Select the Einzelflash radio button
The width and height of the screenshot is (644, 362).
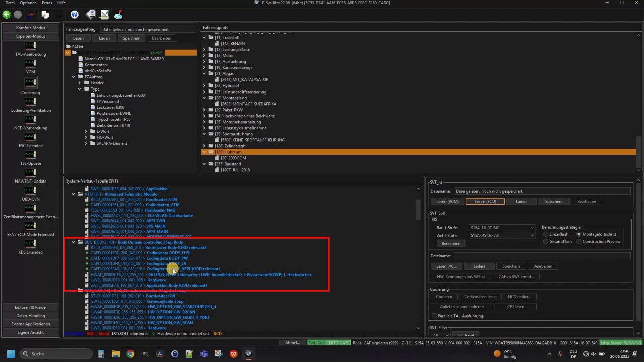[x=546, y=234]
